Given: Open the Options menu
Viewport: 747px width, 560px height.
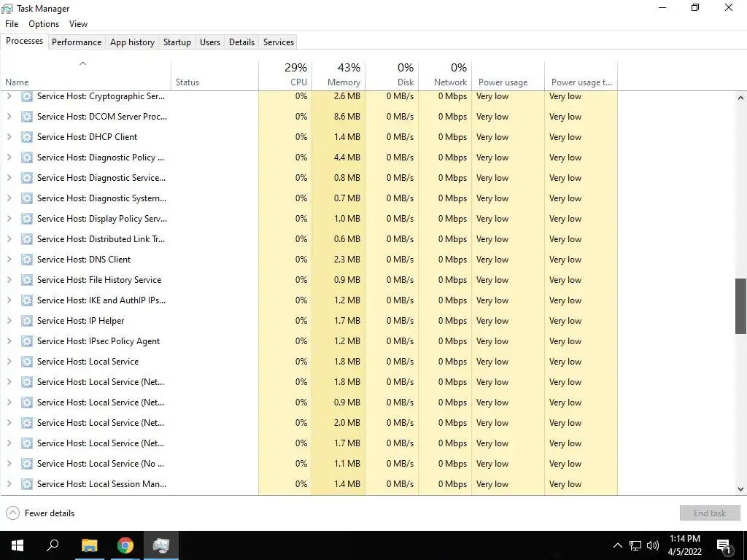Looking at the screenshot, I should tap(44, 24).
